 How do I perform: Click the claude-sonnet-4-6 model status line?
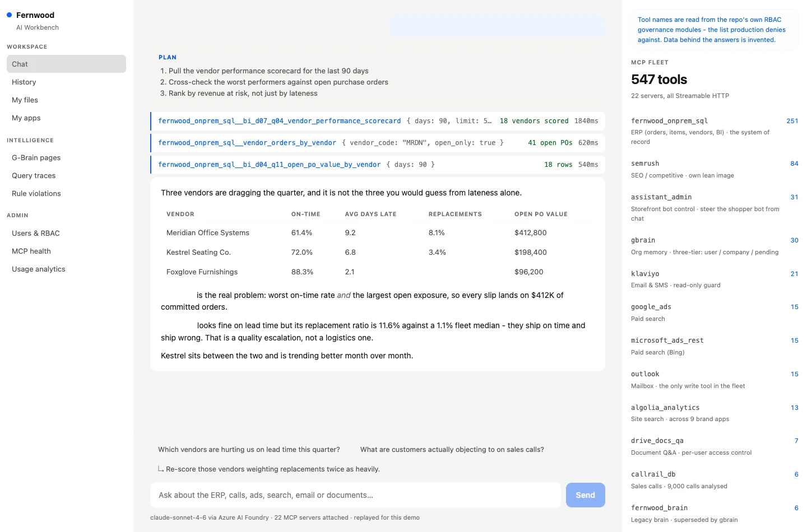coord(285,517)
